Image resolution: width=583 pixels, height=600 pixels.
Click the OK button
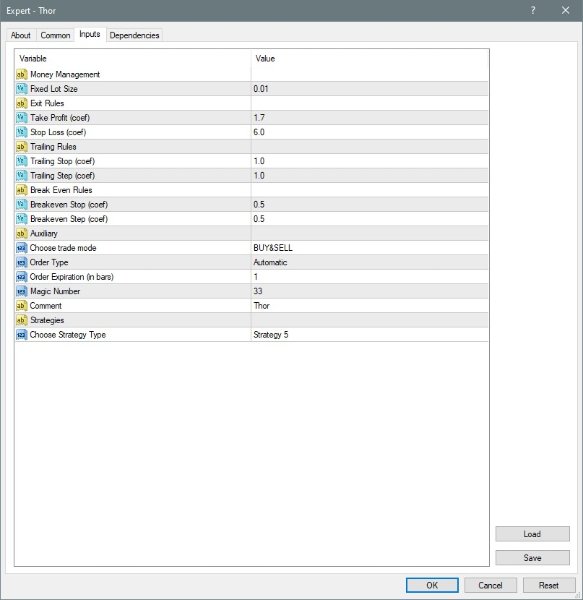point(432,585)
